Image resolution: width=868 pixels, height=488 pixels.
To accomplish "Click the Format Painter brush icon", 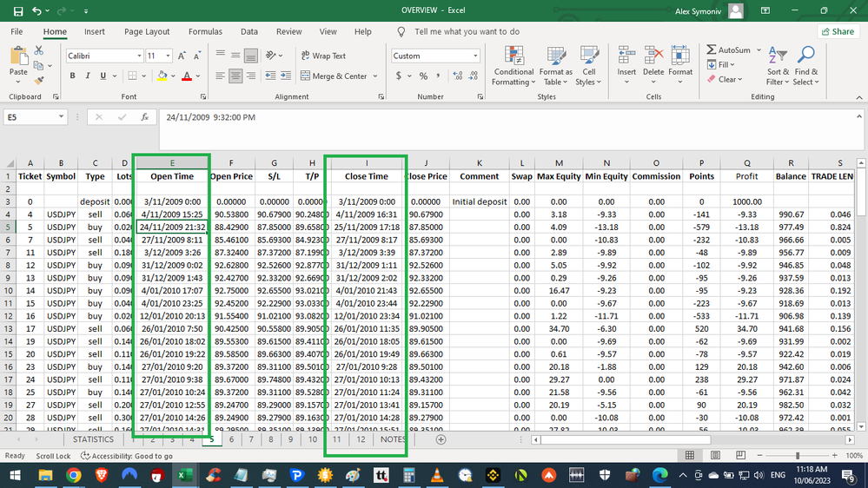I will click(38, 80).
